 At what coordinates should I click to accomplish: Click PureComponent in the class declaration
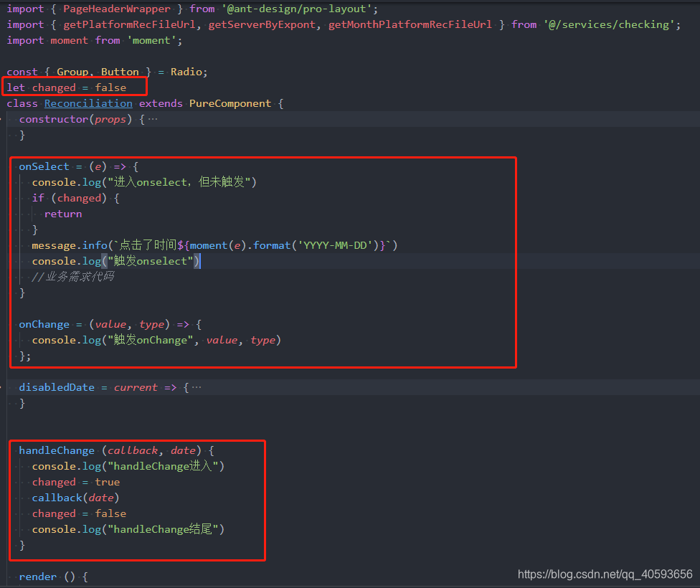(x=230, y=103)
